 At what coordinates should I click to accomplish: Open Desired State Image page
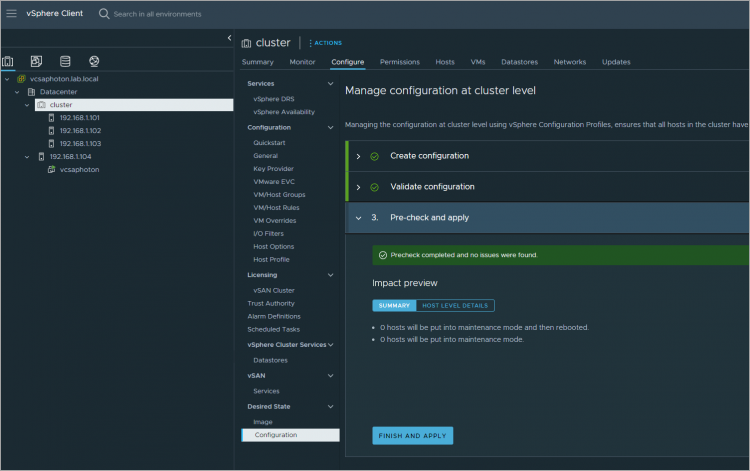coord(263,422)
